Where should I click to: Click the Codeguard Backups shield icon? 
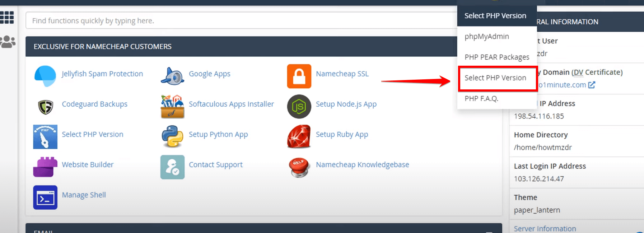(46, 106)
